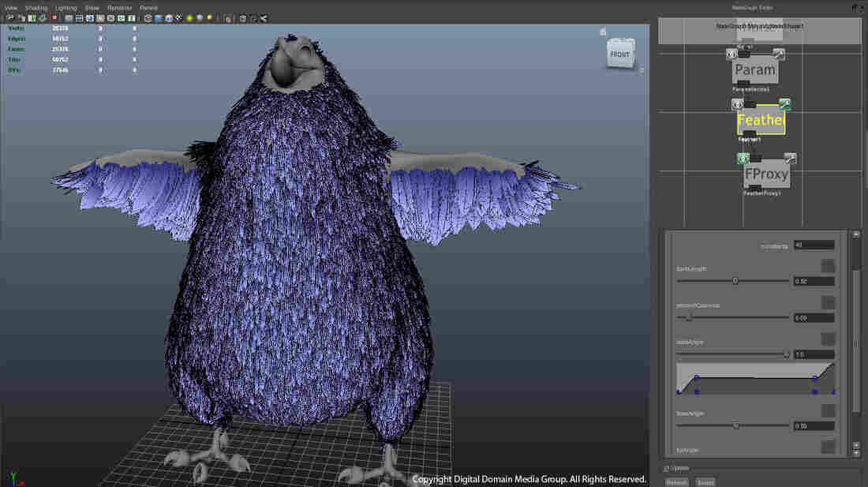Screen dimensions: 868x487
Task: Click the wrench icon on the Param node
Action: point(778,54)
